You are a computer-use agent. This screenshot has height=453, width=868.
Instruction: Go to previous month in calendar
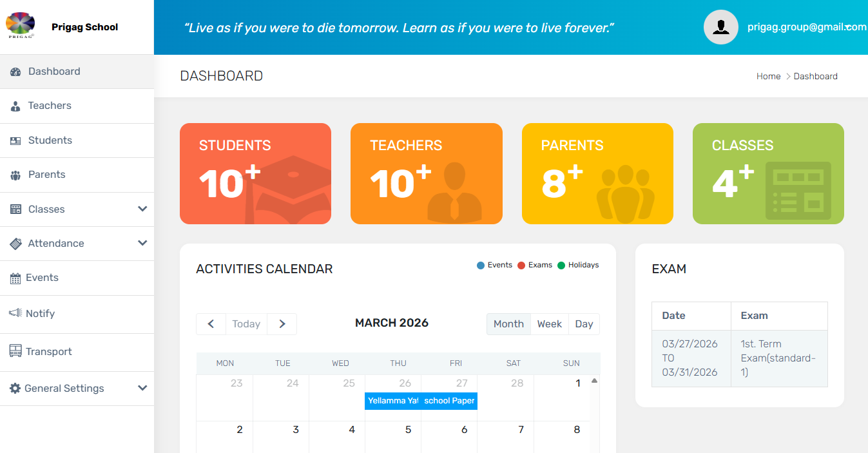211,324
